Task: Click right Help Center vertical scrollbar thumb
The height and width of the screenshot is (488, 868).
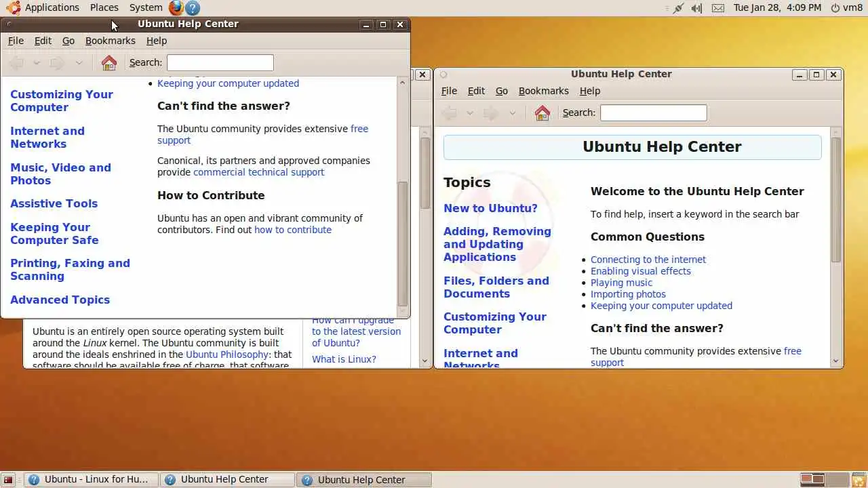Action: click(x=835, y=200)
